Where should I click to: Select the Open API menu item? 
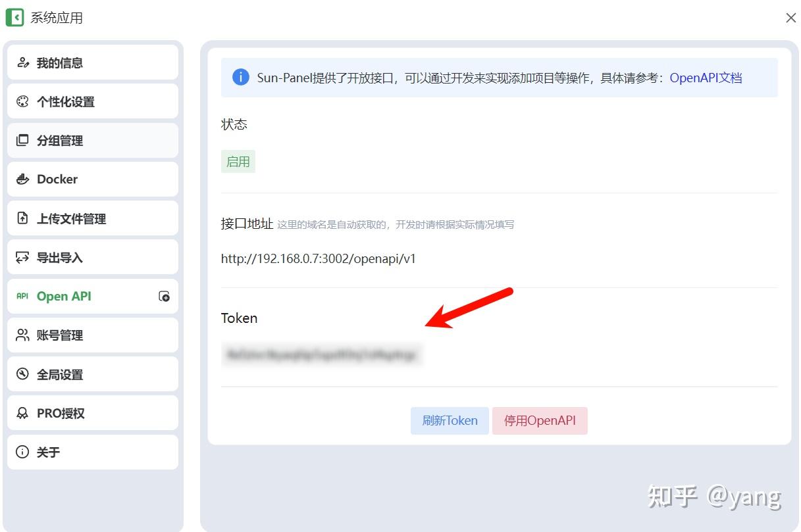93,297
